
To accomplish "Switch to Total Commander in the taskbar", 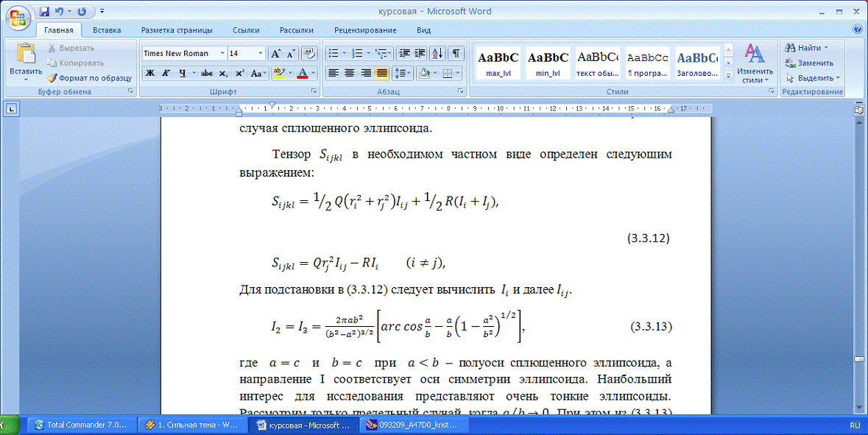I will tap(82, 425).
